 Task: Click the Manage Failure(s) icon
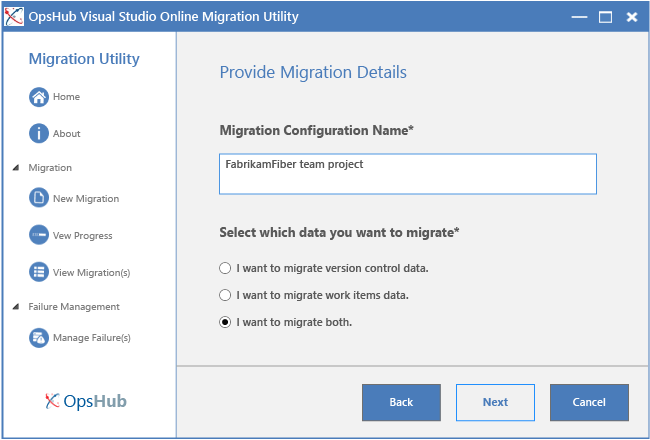coord(39,338)
